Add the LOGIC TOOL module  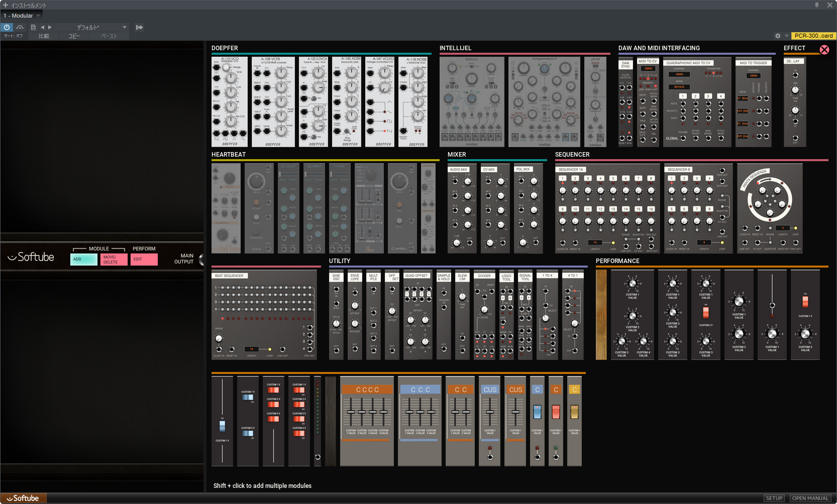(506, 315)
